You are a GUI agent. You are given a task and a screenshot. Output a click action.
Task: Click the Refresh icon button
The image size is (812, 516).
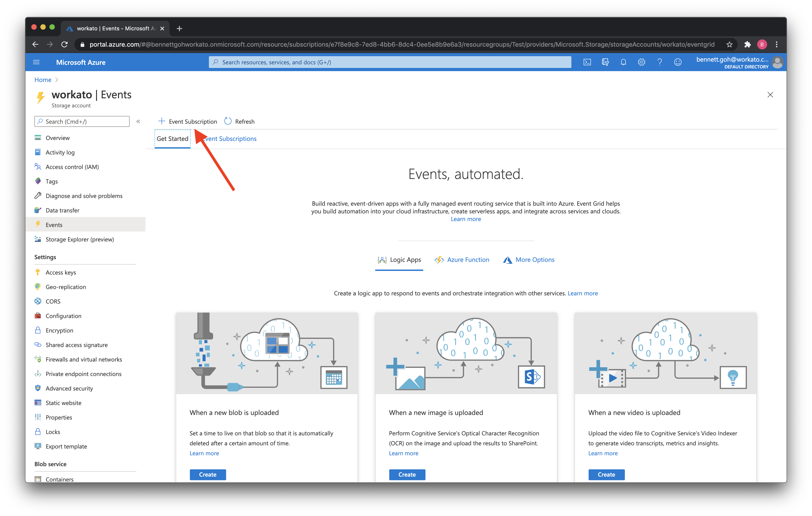228,121
